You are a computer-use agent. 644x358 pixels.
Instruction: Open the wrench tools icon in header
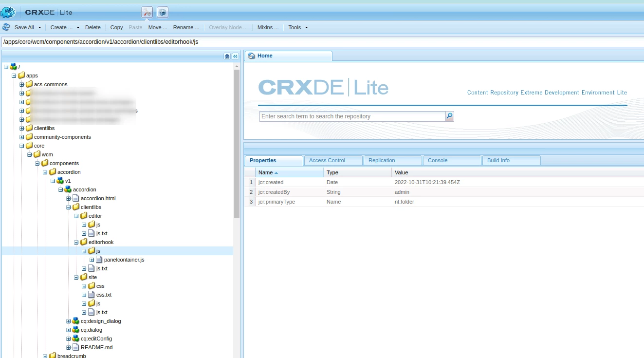(x=147, y=12)
